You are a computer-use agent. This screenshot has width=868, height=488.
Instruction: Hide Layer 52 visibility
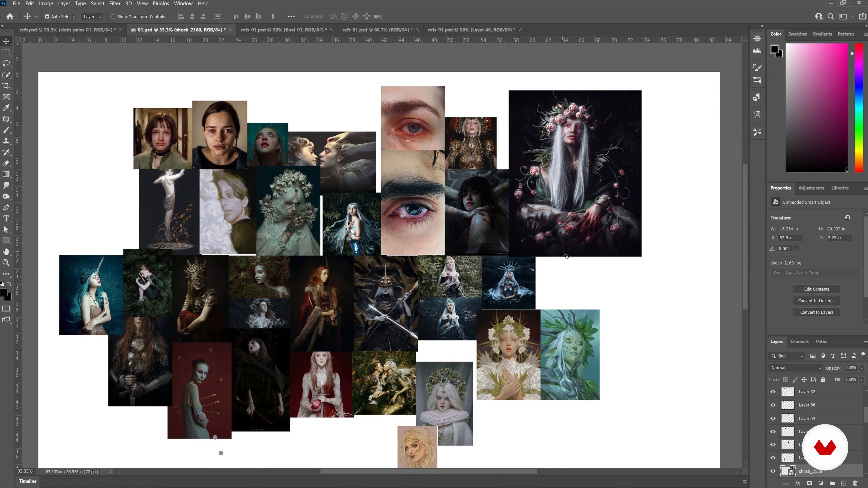(x=773, y=392)
